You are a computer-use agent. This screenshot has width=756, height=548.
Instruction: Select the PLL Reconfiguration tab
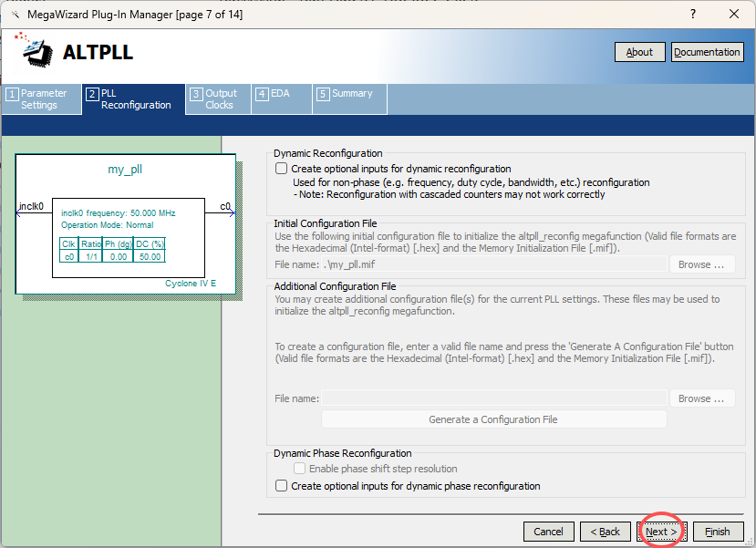tap(133, 99)
